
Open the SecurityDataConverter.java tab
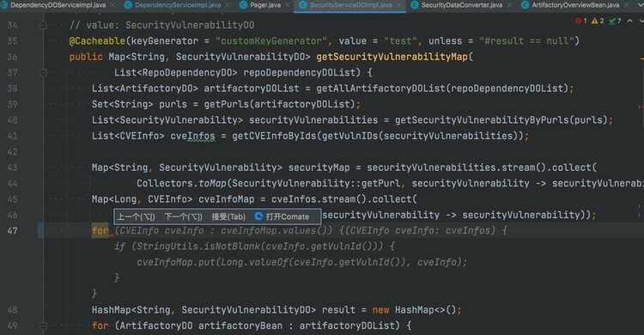(x=462, y=5)
